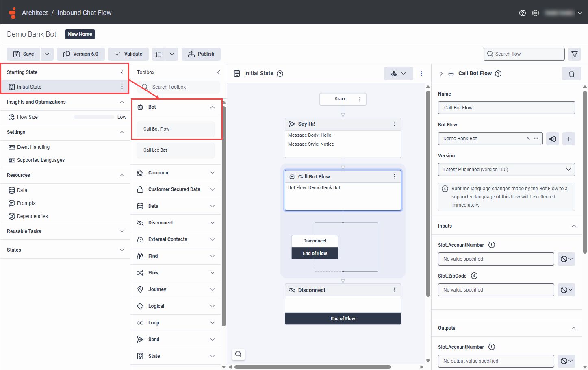The image size is (588, 370).
Task: Open the Version dropdown
Action: tap(506, 170)
